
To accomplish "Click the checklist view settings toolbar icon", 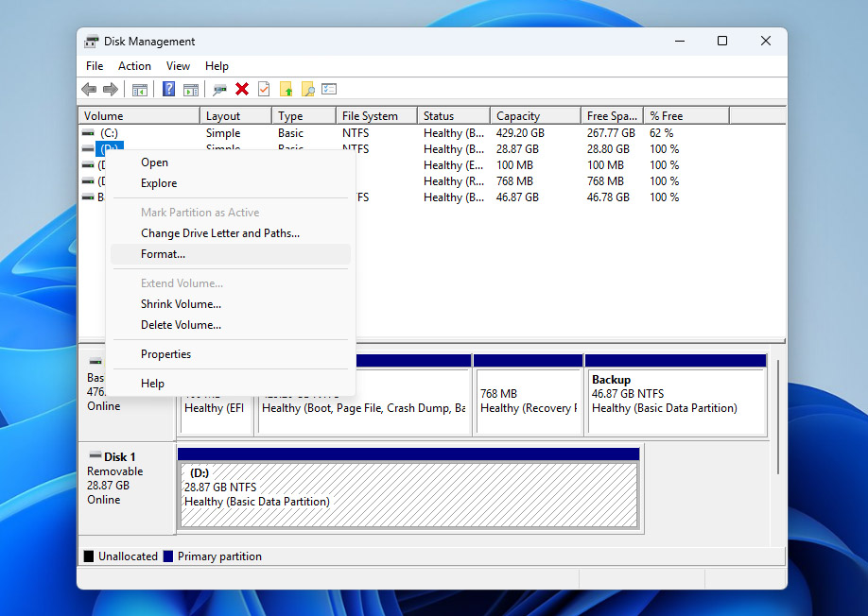I will tap(329, 89).
